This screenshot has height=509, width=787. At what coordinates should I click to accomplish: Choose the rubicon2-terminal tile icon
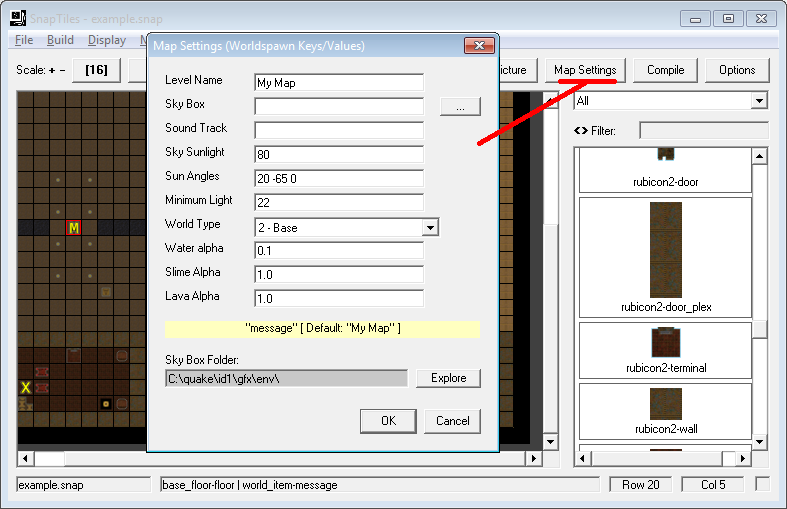tap(665, 343)
